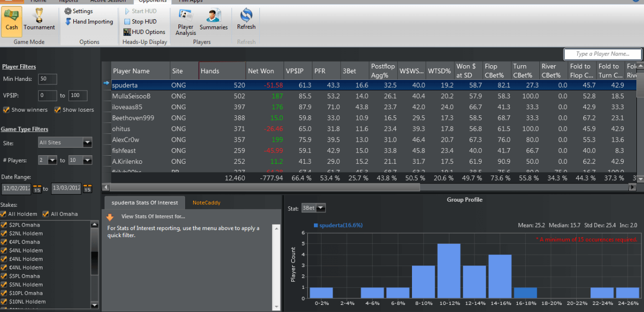The height and width of the screenshot is (312, 644).
Task: Refresh the opponents list
Action: coord(246,20)
